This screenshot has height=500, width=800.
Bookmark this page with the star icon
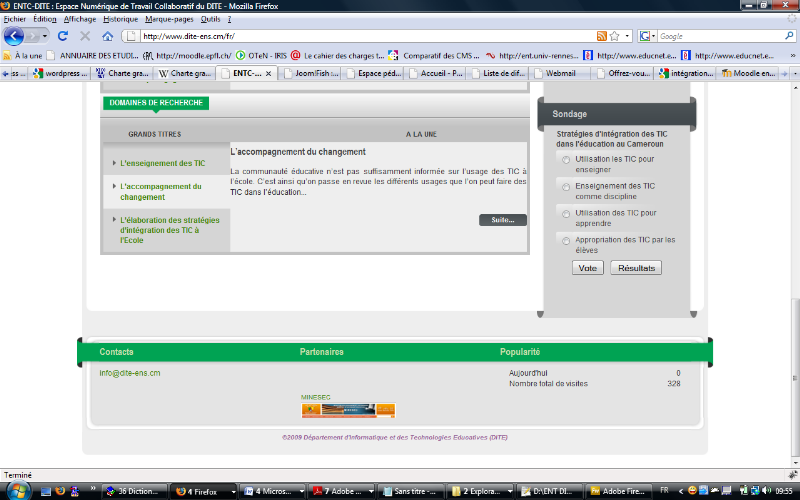coord(615,36)
